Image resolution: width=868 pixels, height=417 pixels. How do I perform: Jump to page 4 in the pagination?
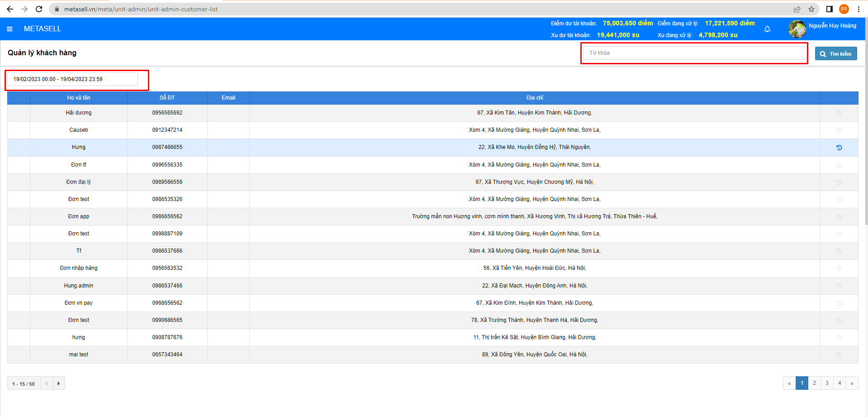click(840, 383)
